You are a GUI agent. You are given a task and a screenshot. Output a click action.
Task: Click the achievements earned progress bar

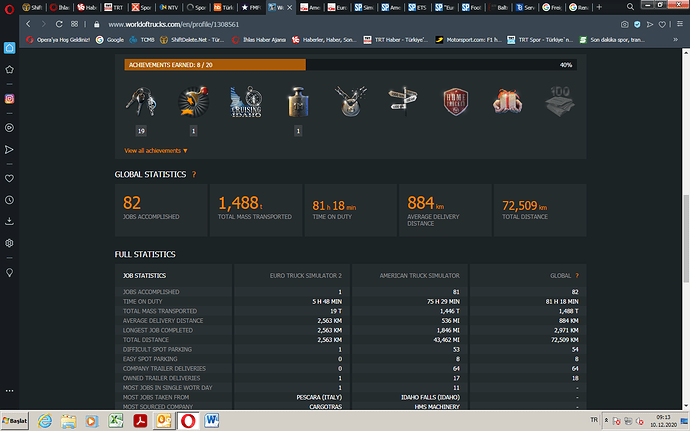[x=350, y=65]
